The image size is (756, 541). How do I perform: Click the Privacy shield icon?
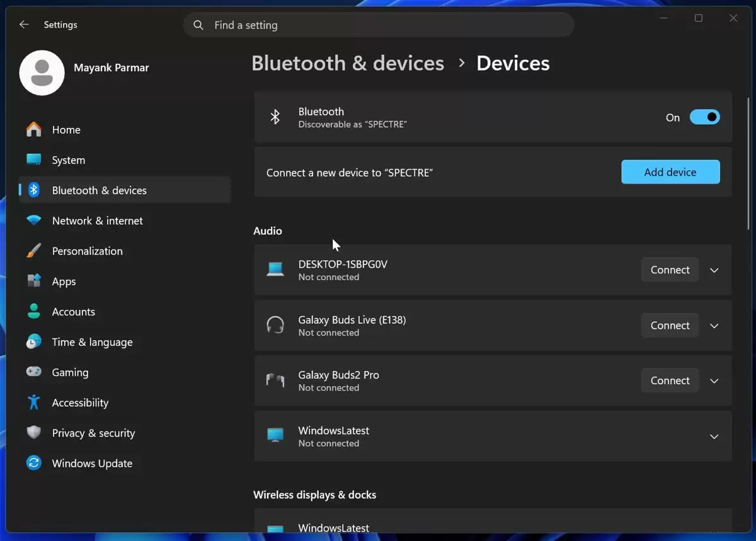click(x=34, y=433)
